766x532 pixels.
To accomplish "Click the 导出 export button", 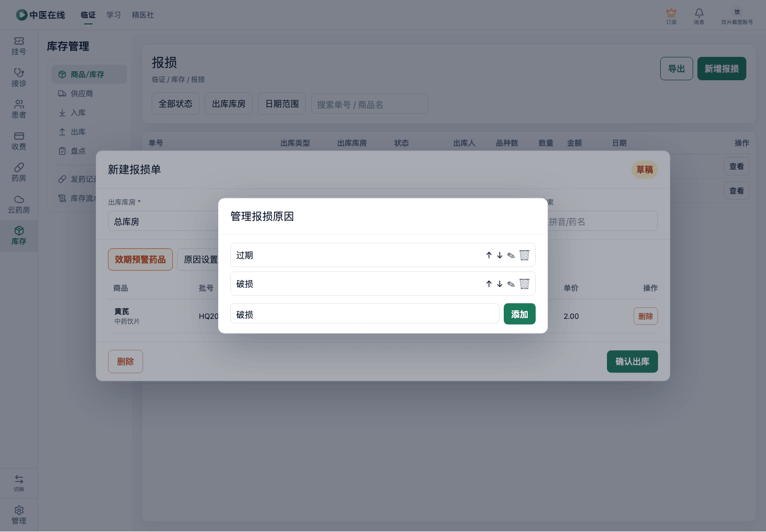I will tap(677, 69).
